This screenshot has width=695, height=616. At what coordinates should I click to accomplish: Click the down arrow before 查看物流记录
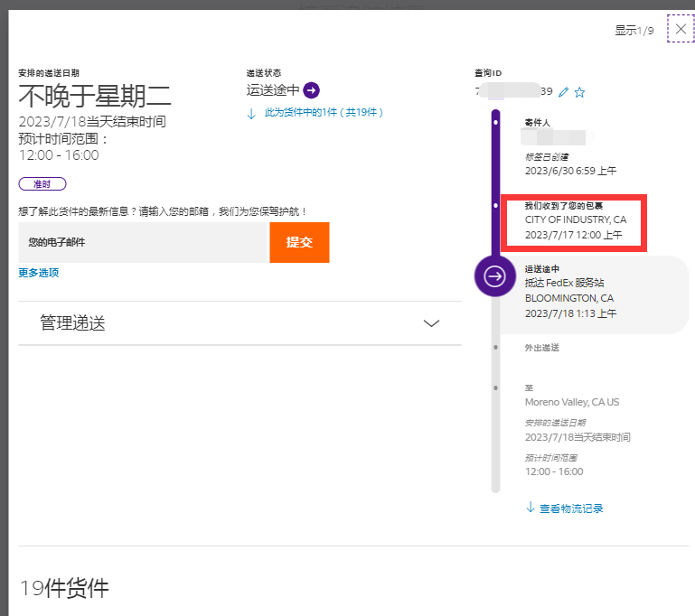point(531,508)
